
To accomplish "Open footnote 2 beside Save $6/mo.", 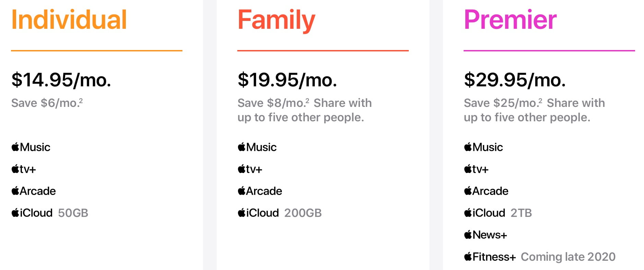I will [x=81, y=100].
